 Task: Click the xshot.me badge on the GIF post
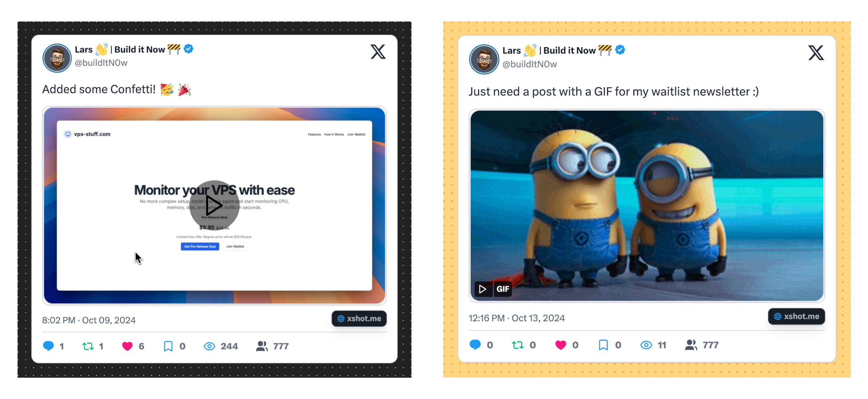tap(796, 316)
